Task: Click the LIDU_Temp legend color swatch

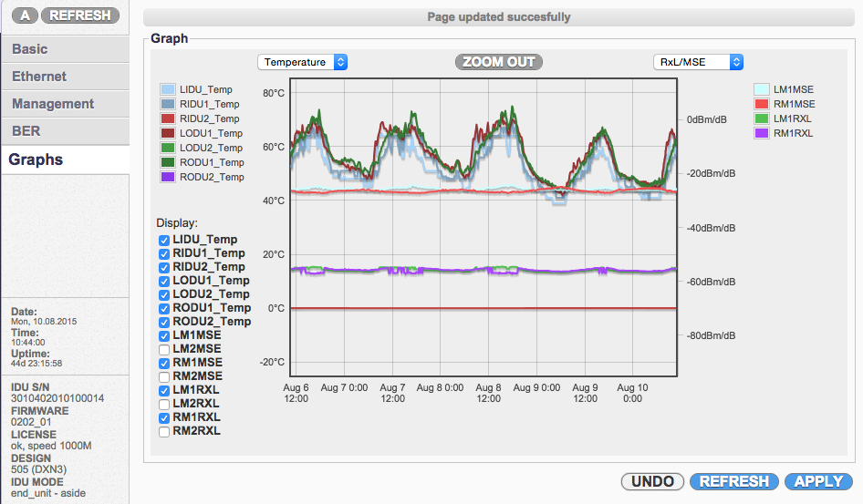Action: 168,90
